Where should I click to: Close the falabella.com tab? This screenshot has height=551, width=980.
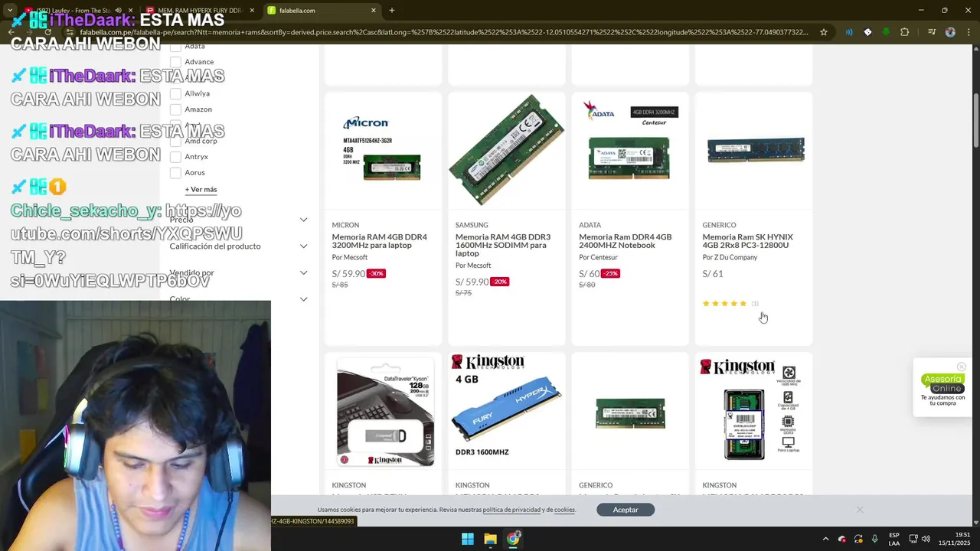pos(374,11)
